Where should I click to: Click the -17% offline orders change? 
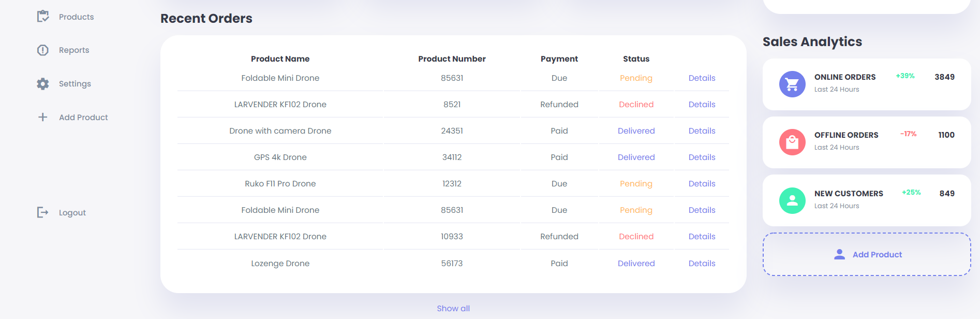click(908, 134)
